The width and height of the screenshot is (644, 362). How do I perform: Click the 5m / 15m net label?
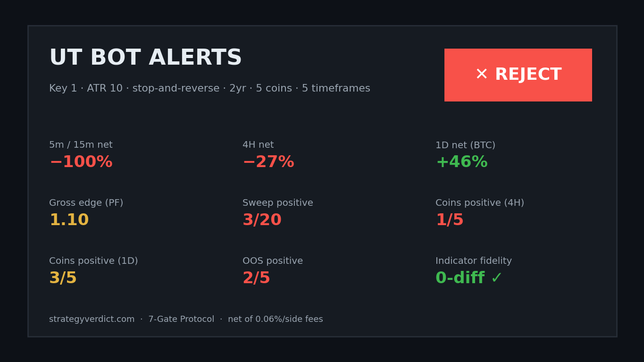coord(81,145)
